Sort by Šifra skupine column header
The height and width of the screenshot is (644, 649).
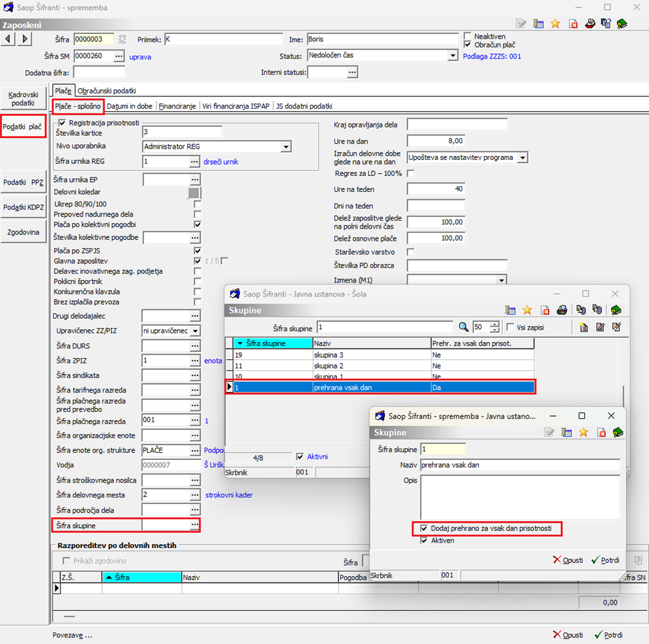tap(273, 343)
